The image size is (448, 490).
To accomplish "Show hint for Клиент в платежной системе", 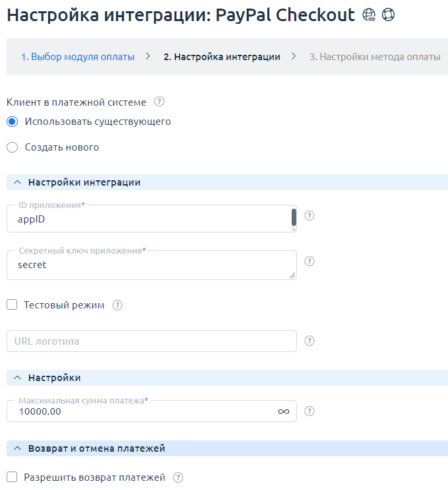I will pos(158,102).
